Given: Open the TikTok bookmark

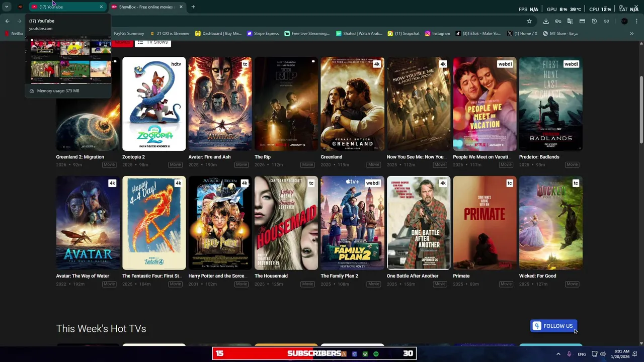Looking at the screenshot, I should [478, 34].
